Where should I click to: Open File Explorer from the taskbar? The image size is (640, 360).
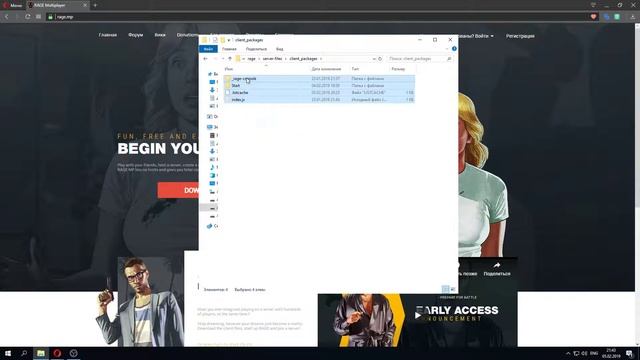[x=40, y=353]
